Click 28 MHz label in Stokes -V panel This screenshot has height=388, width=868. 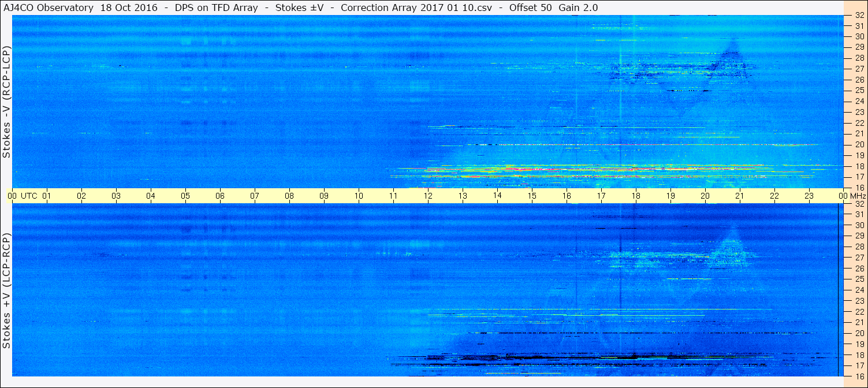tap(859, 58)
